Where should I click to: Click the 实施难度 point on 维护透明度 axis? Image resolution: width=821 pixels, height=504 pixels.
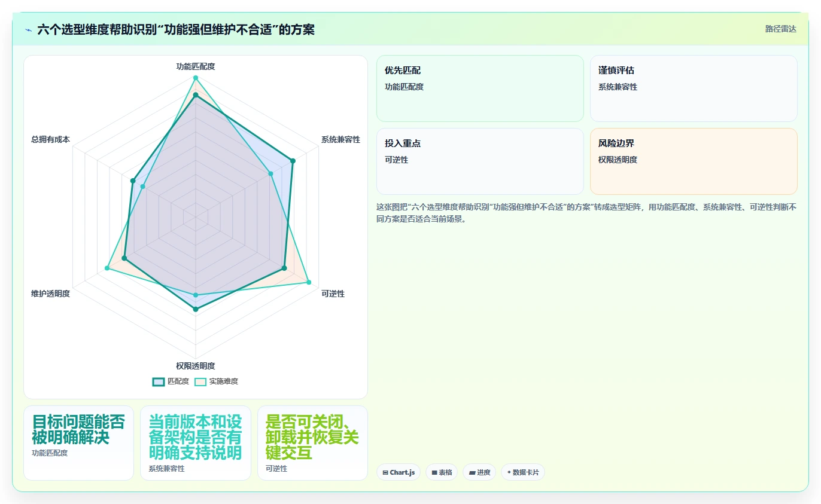click(107, 268)
